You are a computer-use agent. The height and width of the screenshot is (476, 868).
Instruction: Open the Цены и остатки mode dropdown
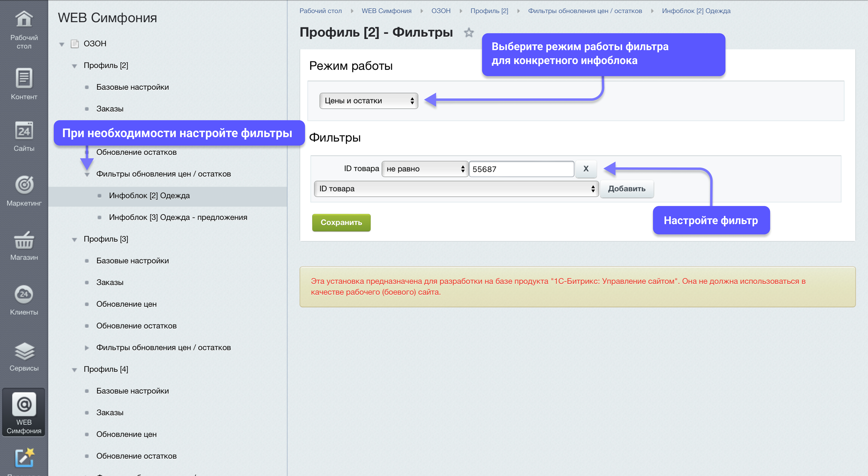(369, 101)
